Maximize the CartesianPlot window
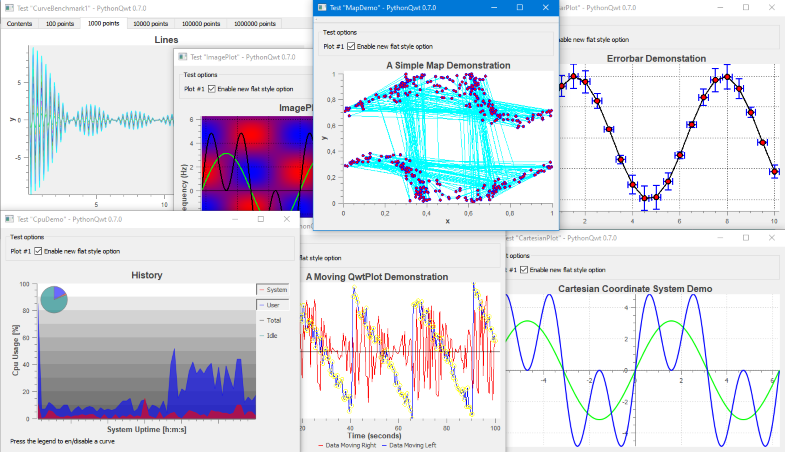 (x=746, y=237)
